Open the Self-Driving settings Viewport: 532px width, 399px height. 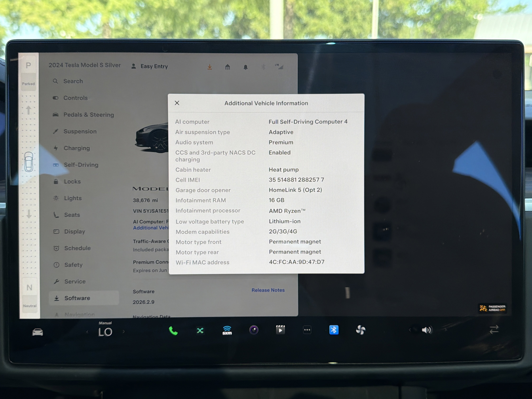pos(76,165)
